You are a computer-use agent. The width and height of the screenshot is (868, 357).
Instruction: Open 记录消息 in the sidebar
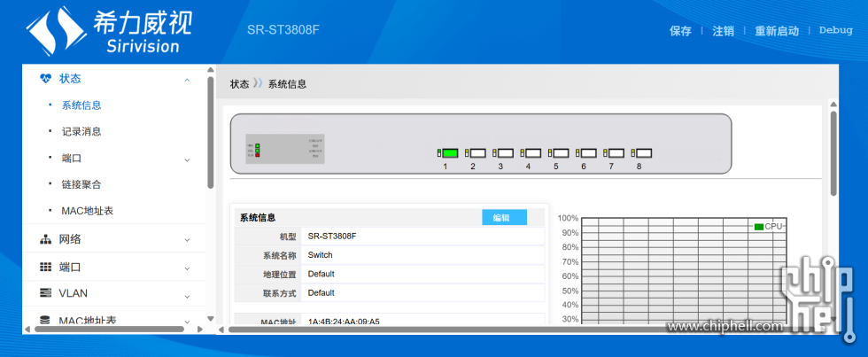[x=81, y=132]
